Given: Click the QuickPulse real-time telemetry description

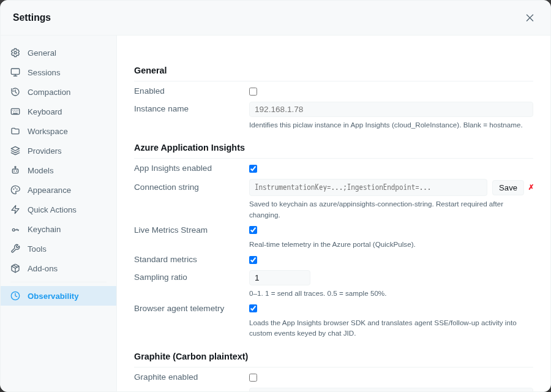Looking at the screenshot, I should [332, 244].
